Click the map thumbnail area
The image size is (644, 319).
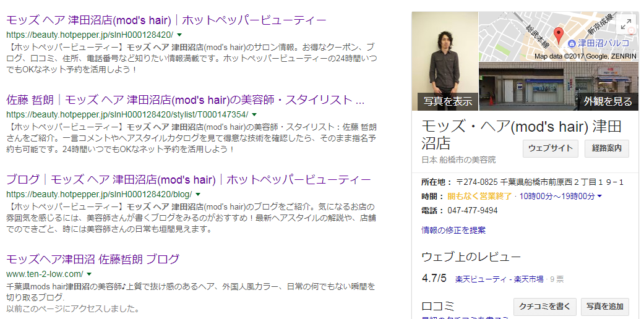pyautogui.click(x=559, y=36)
